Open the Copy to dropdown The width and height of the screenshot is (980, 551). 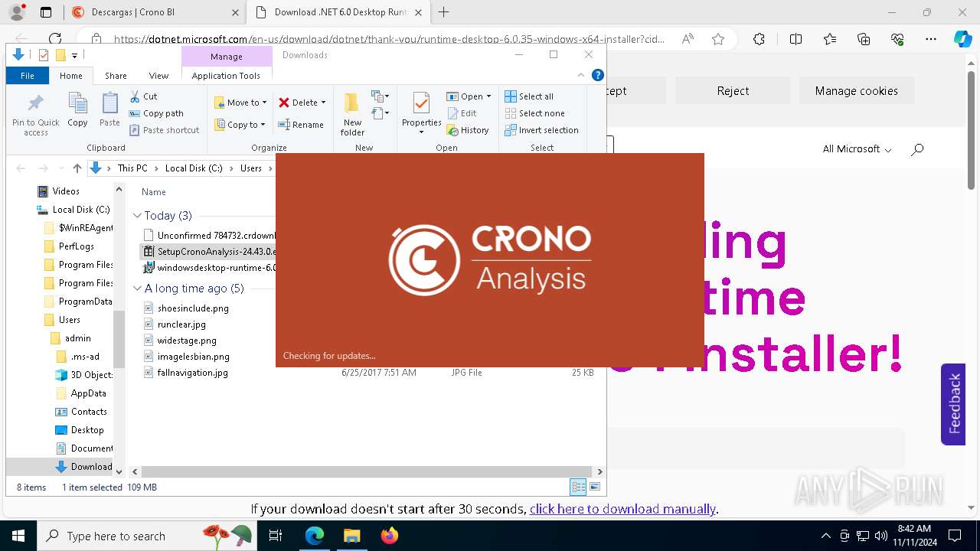click(240, 125)
